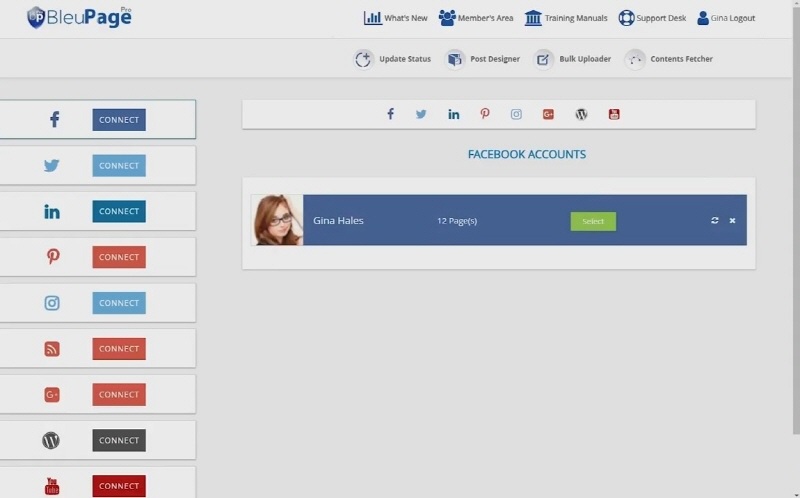
Task: Open the Update Status tool
Action: click(x=392, y=59)
